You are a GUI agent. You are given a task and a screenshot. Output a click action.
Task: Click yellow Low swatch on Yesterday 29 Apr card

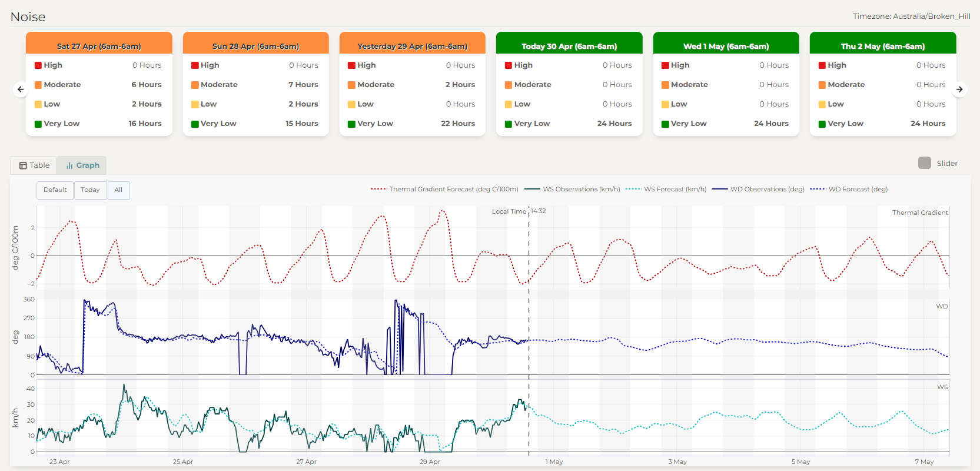click(351, 104)
